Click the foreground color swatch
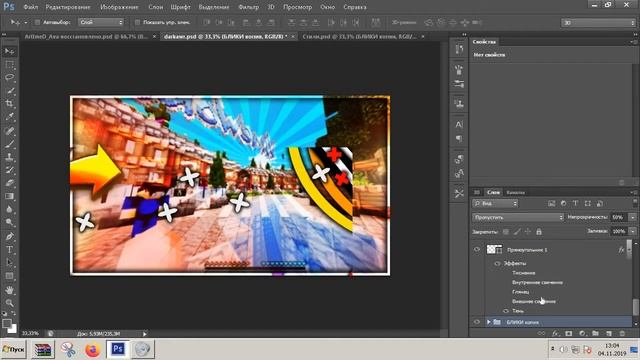 tap(7, 324)
